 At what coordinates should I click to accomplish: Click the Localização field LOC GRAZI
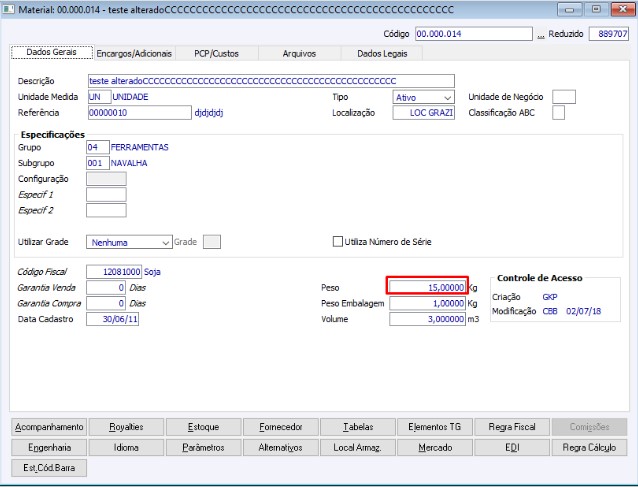pyautogui.click(x=424, y=113)
